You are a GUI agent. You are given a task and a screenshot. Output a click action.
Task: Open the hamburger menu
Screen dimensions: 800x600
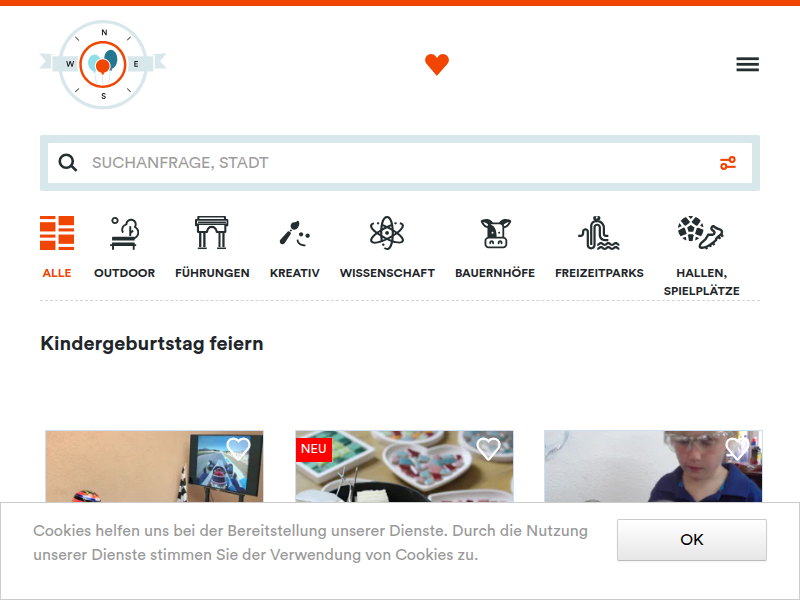click(x=747, y=64)
